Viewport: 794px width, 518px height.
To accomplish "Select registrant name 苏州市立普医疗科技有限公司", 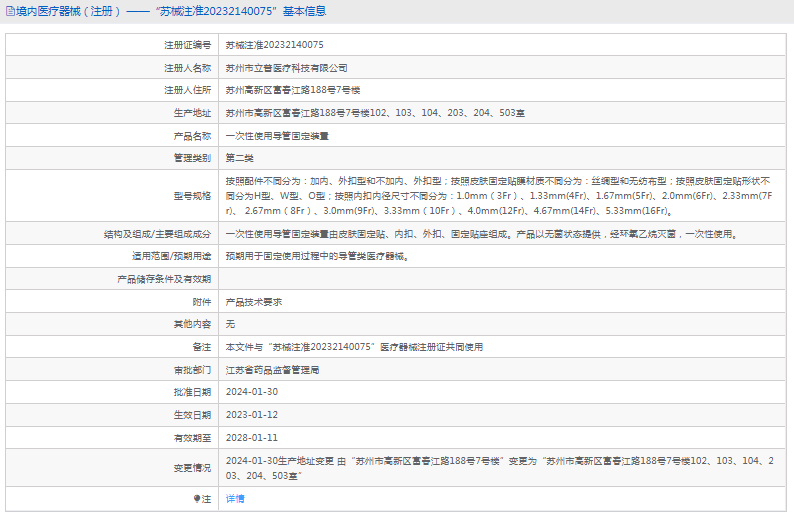I will pos(287,68).
